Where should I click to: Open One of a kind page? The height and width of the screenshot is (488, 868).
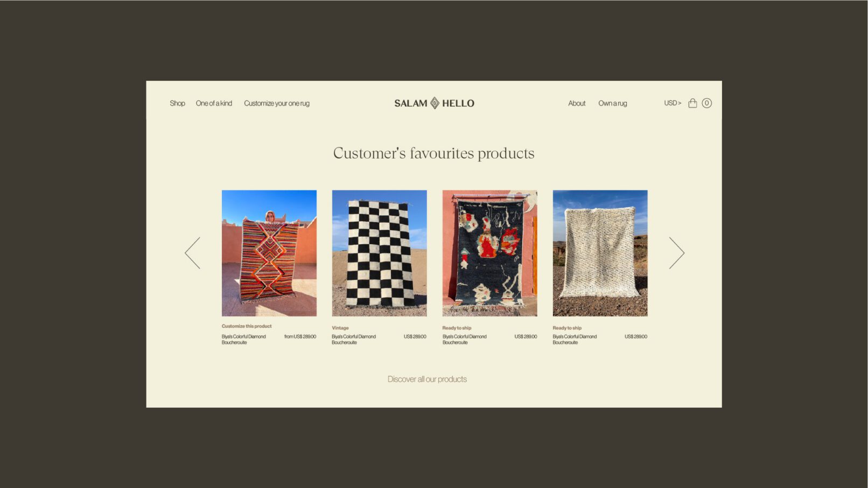click(214, 103)
